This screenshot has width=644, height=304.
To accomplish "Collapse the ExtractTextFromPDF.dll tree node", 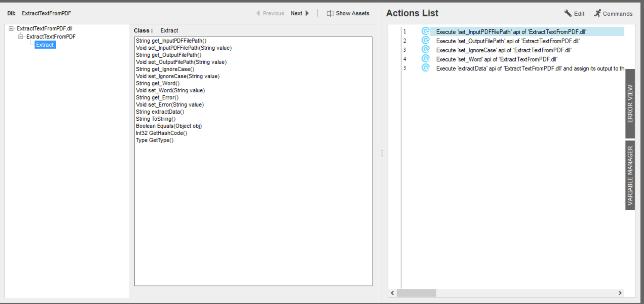I will pos(11,29).
